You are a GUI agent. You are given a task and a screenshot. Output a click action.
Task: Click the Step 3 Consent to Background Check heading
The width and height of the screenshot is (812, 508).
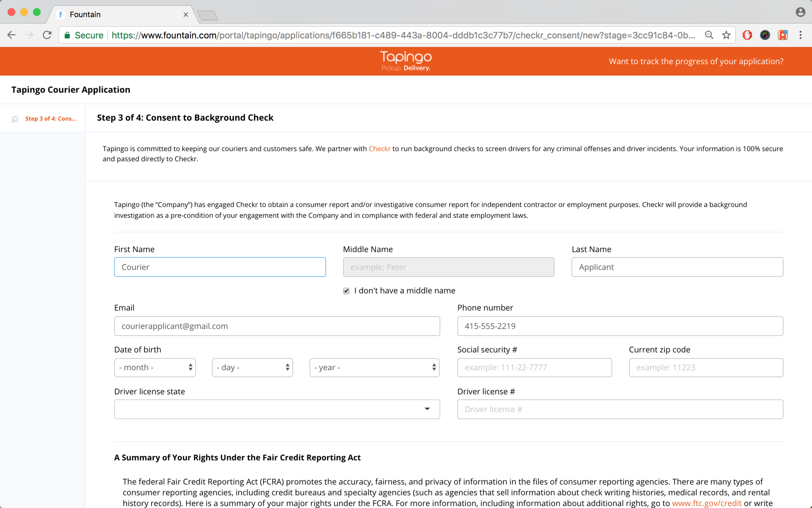(185, 118)
